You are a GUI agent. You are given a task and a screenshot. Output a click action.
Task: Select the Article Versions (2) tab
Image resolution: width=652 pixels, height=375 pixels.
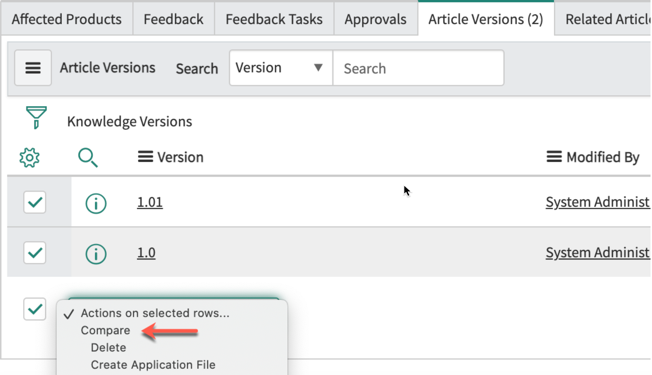tap(486, 19)
